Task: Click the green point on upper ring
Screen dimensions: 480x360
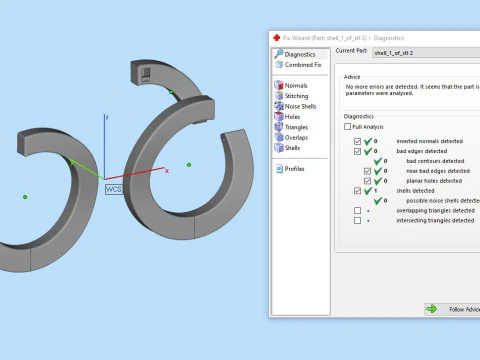Action: point(171,92)
